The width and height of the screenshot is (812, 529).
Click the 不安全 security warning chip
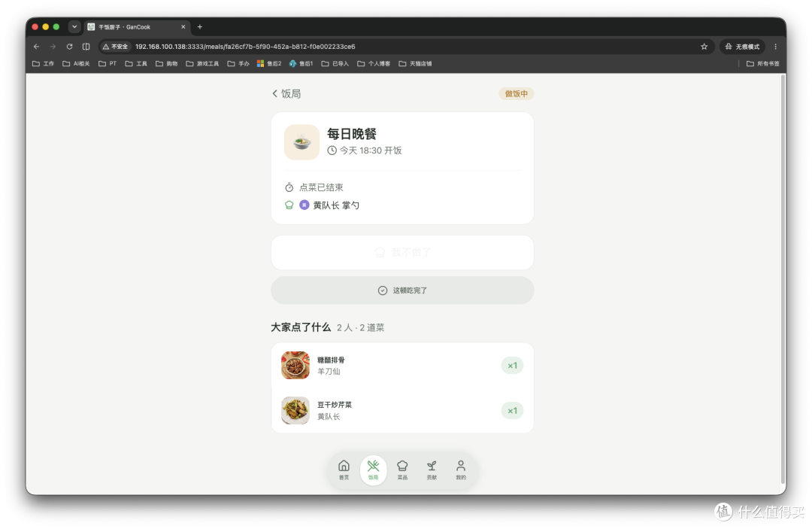(x=115, y=47)
